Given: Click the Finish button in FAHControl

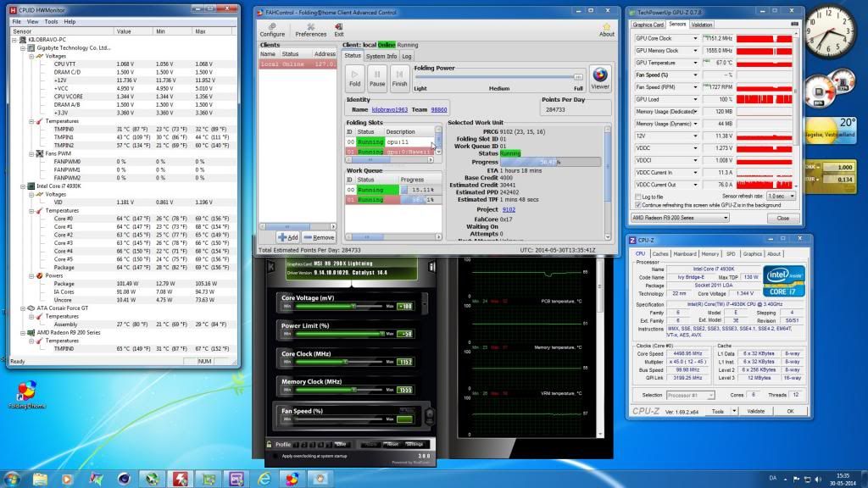Looking at the screenshot, I should coord(399,77).
